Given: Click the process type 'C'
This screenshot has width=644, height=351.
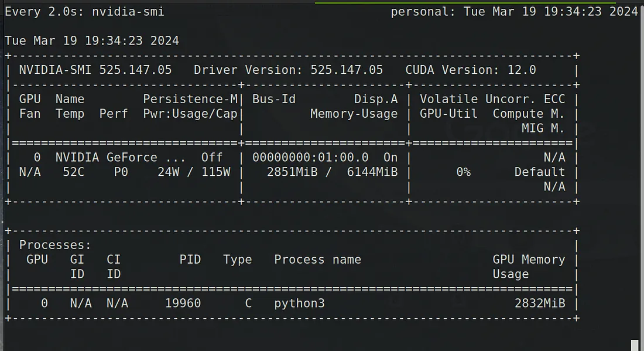Looking at the screenshot, I should [248, 304].
